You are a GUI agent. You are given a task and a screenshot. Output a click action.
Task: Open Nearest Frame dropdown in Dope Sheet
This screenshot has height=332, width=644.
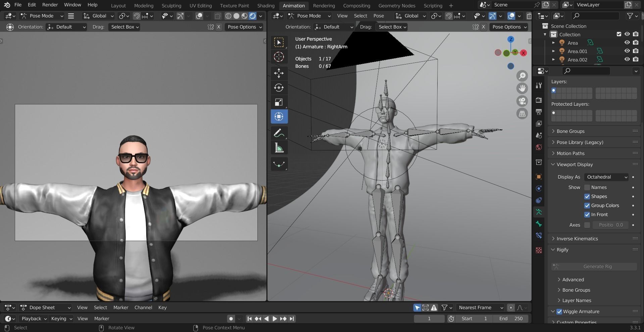click(x=481, y=307)
